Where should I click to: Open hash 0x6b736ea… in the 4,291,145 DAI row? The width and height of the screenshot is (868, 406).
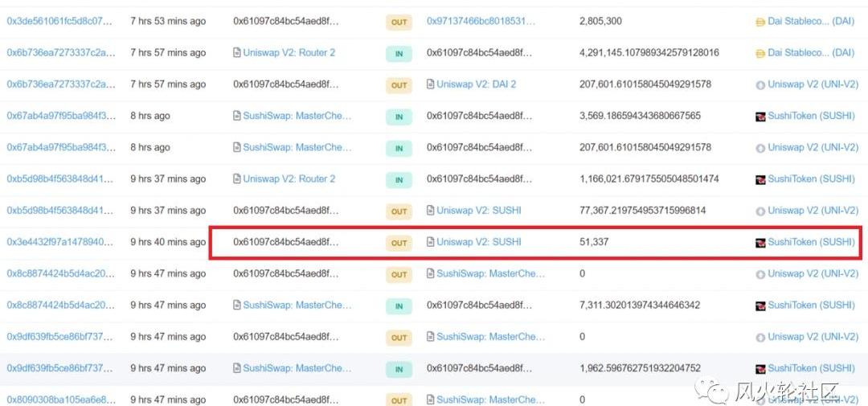point(61,52)
